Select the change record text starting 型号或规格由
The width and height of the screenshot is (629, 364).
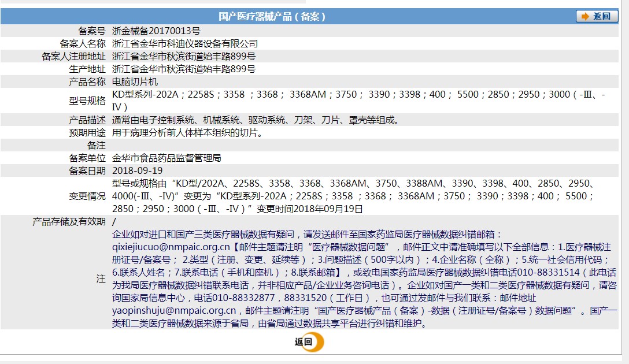click(x=354, y=196)
